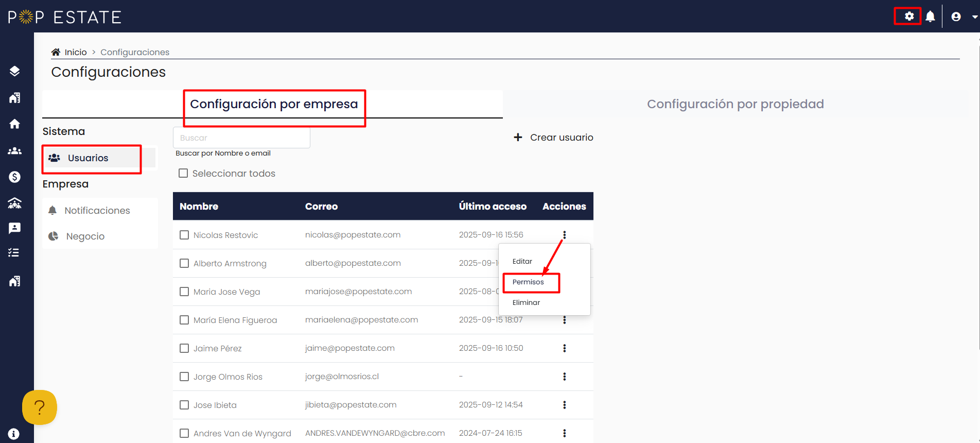
Task: Switch to Configuración por propiedad tab
Action: point(735,104)
